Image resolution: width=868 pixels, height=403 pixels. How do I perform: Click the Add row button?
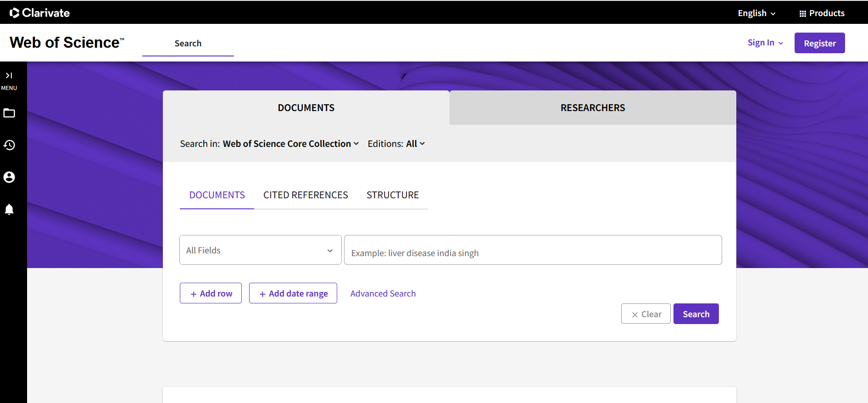211,293
